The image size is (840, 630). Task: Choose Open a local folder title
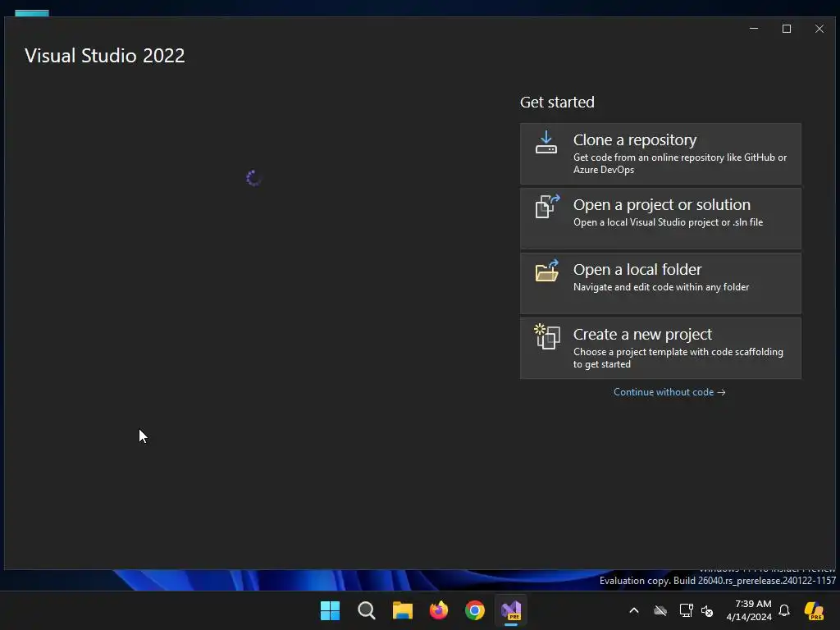pyautogui.click(x=637, y=269)
